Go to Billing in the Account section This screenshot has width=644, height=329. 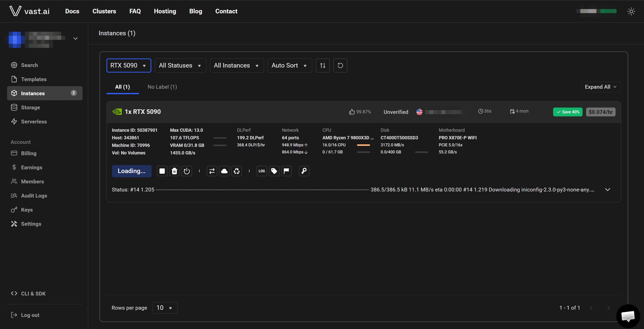[45, 153]
